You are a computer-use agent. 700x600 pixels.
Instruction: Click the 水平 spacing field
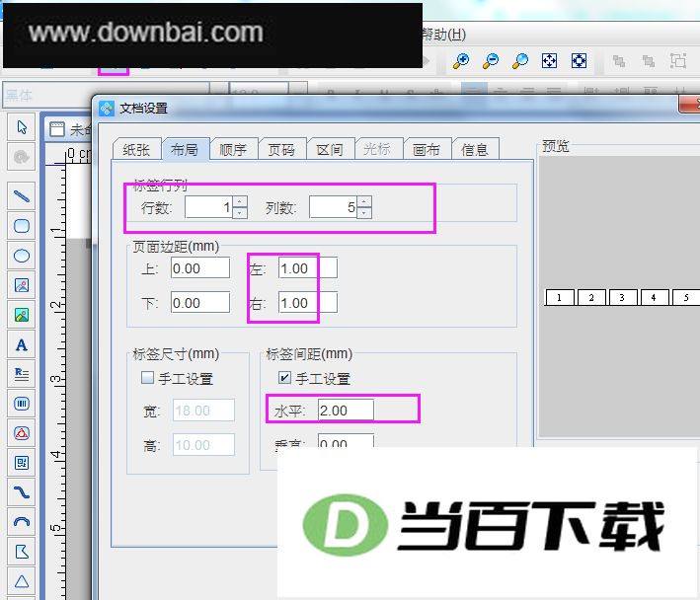[x=346, y=410]
